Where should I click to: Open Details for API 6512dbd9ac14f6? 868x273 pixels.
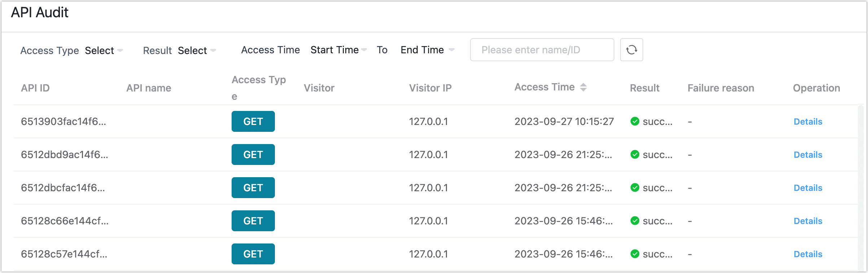click(808, 155)
